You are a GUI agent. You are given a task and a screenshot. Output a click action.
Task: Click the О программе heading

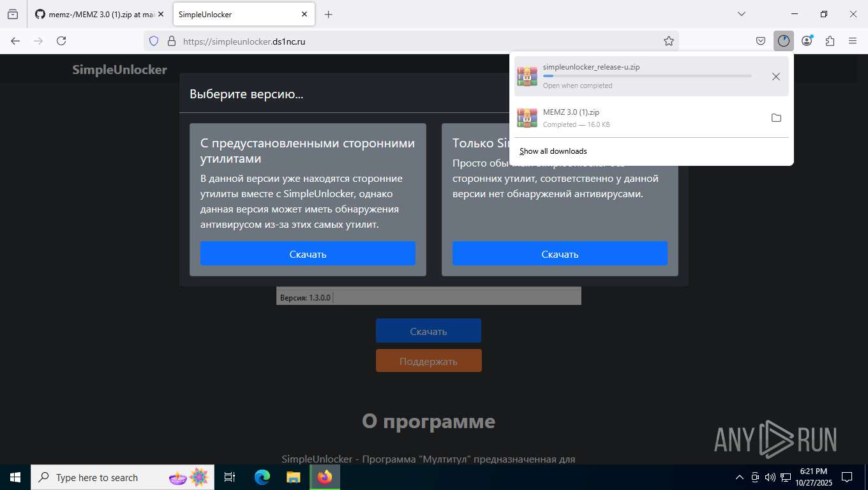tap(428, 421)
